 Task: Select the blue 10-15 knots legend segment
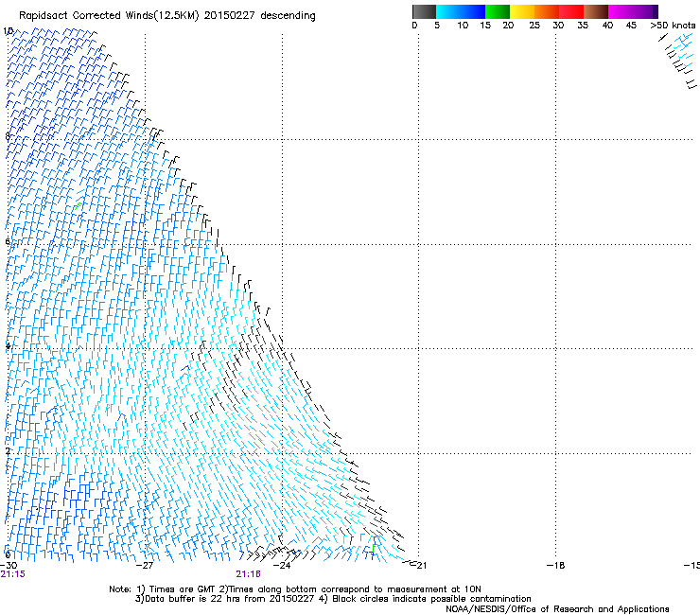pos(473,11)
